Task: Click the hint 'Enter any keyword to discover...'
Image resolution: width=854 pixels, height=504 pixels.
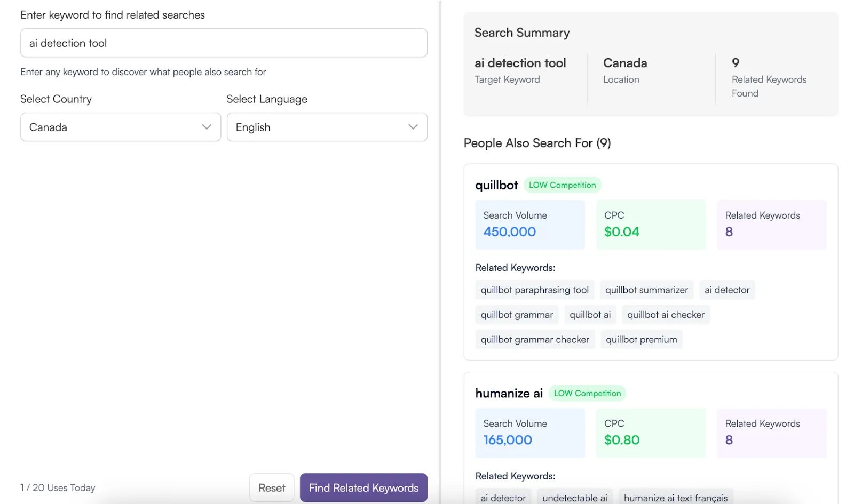Action: coord(143,72)
